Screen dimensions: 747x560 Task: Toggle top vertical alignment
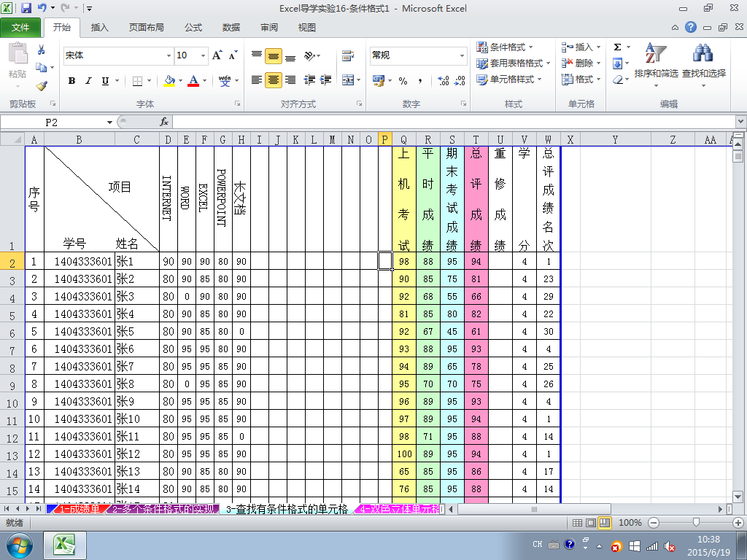257,56
